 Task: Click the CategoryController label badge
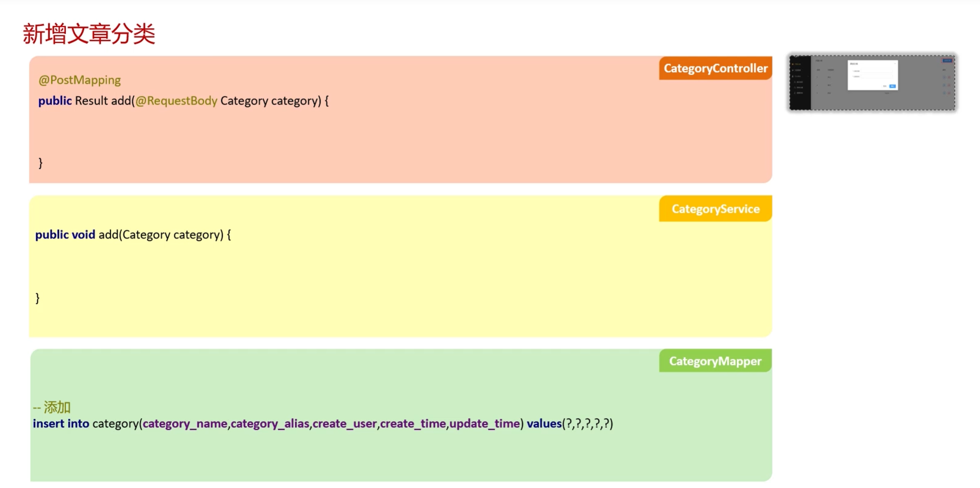(715, 68)
